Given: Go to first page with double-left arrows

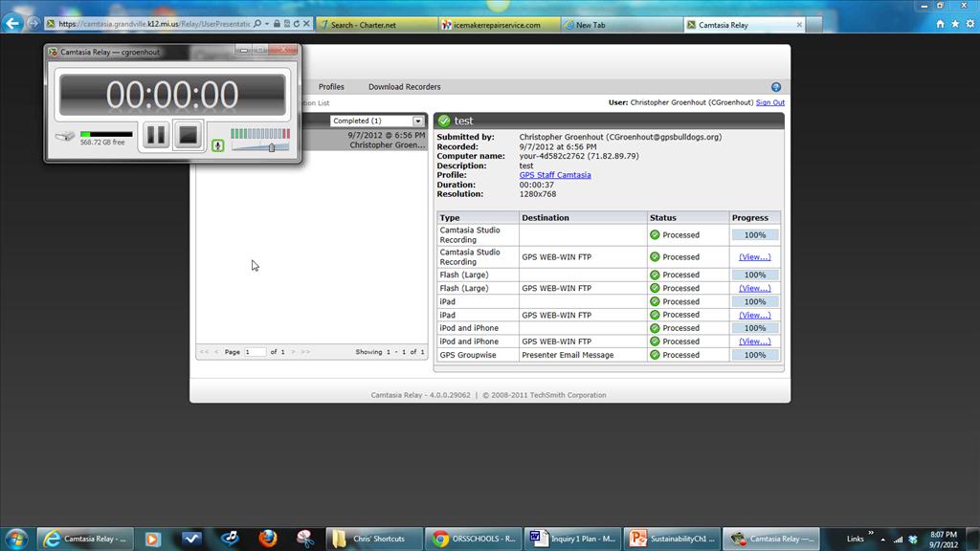Looking at the screenshot, I should [x=204, y=352].
